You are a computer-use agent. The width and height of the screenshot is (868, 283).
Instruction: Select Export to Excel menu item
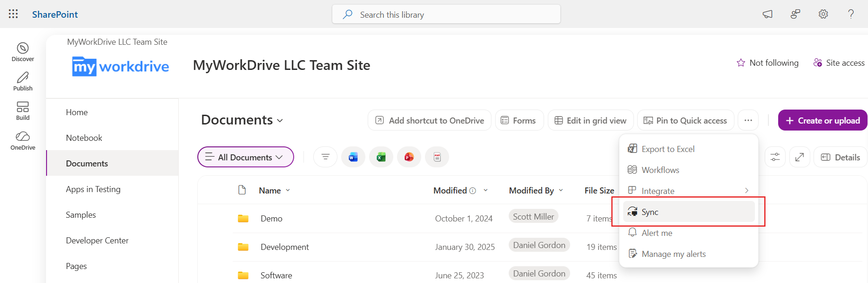point(689,149)
